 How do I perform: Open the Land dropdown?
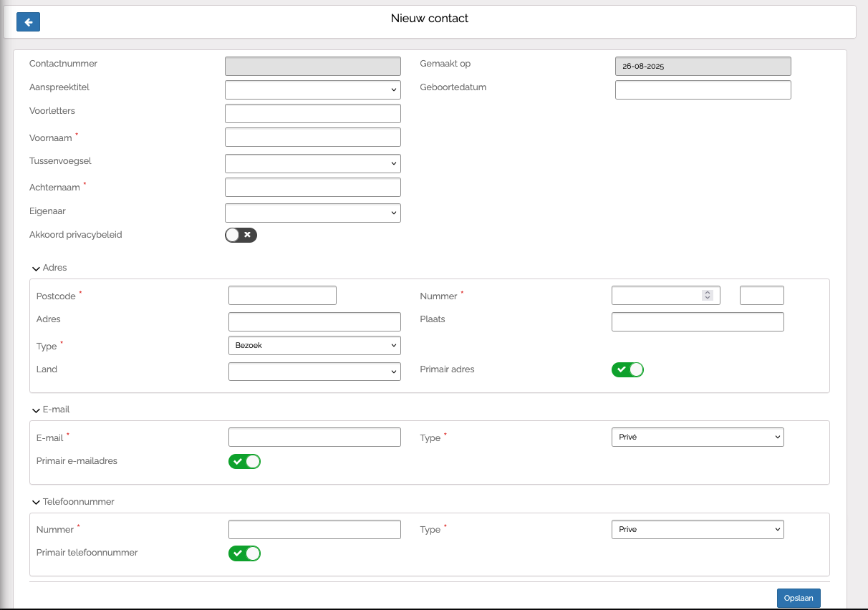tap(314, 372)
